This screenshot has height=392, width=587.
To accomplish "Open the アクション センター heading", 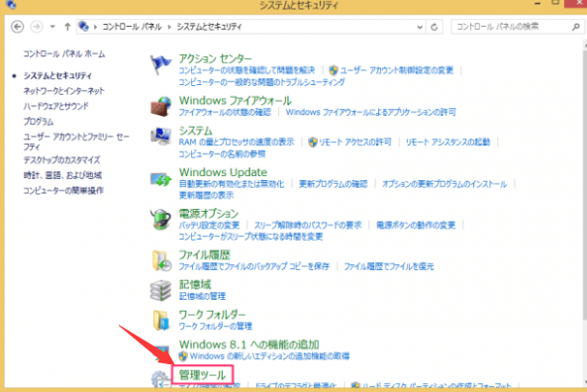I will (215, 58).
